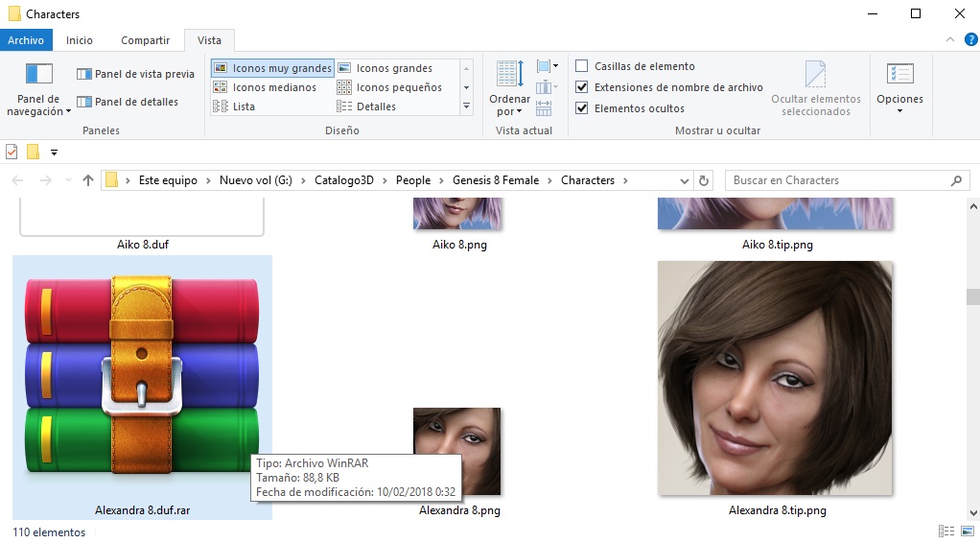Screen dimensions: 980x543
Task: Switch to the Compartir ribbon tab
Action: coord(145,40)
